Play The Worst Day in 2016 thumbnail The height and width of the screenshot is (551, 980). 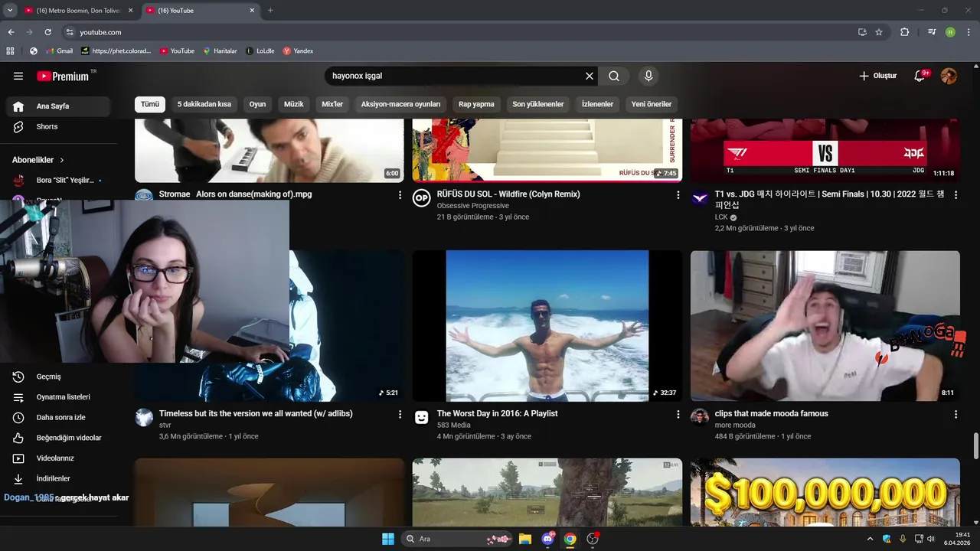click(x=547, y=326)
